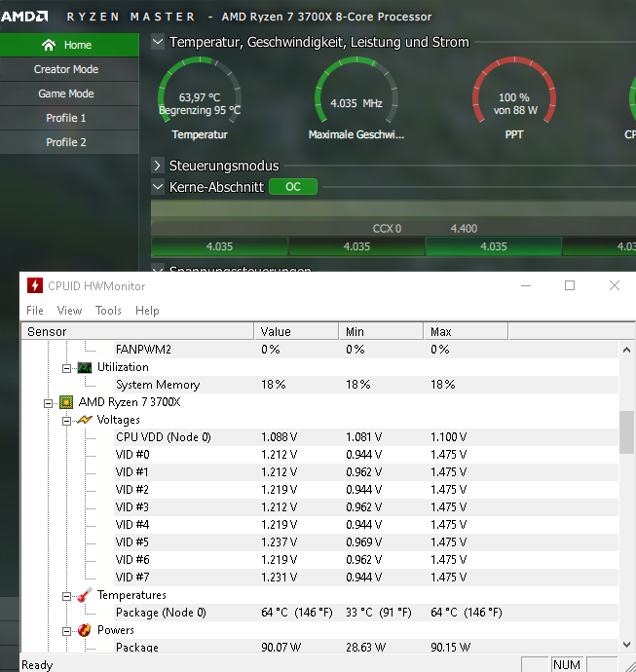Click the Powers flame icon
636x672 pixels.
click(85, 630)
